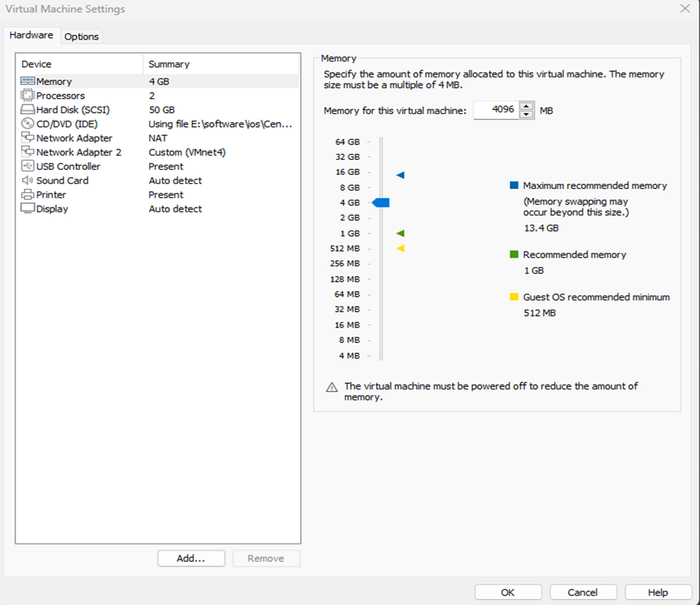Click the blue memory slider handle at 4 GB
Image resolution: width=700 pixels, height=605 pixels.
coord(381,202)
